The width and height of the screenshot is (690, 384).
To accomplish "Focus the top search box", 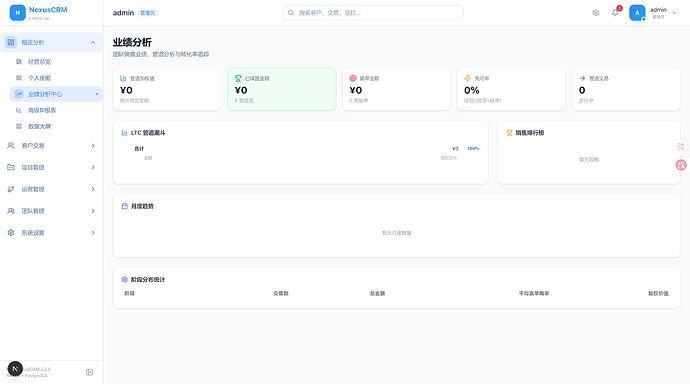I will pos(373,13).
